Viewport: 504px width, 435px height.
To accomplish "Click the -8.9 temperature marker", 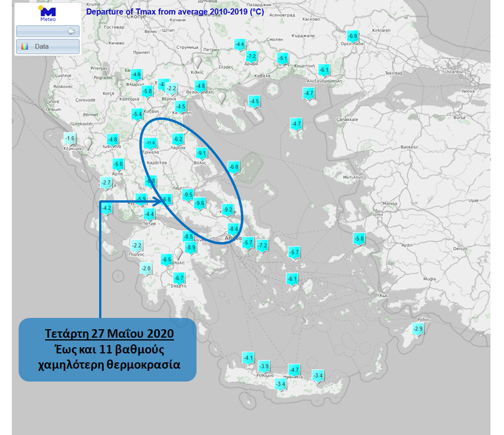I will 191,248.
